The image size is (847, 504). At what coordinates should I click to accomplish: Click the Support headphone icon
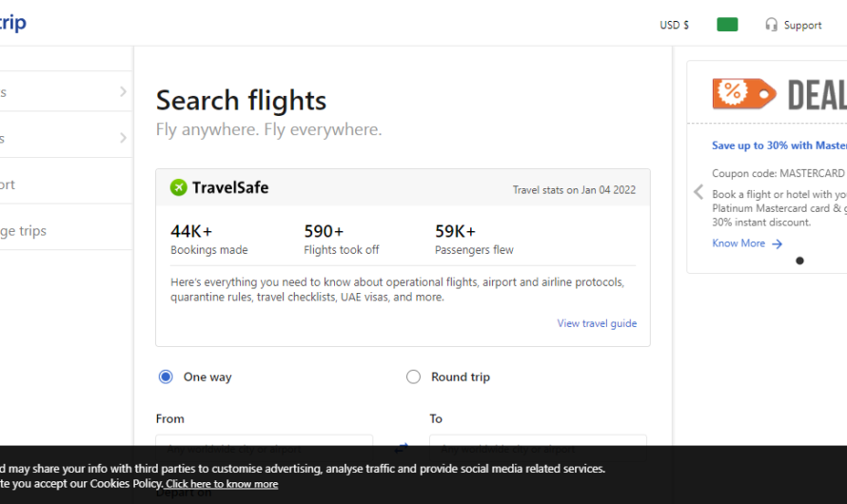(x=771, y=25)
